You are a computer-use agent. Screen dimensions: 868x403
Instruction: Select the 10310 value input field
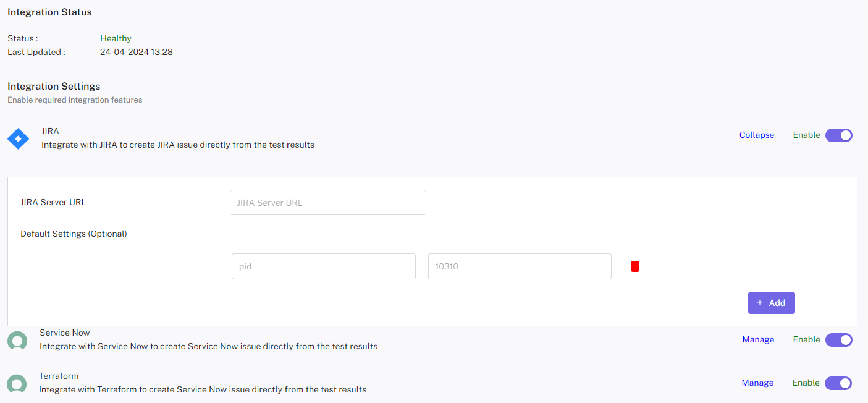pyautogui.click(x=519, y=266)
